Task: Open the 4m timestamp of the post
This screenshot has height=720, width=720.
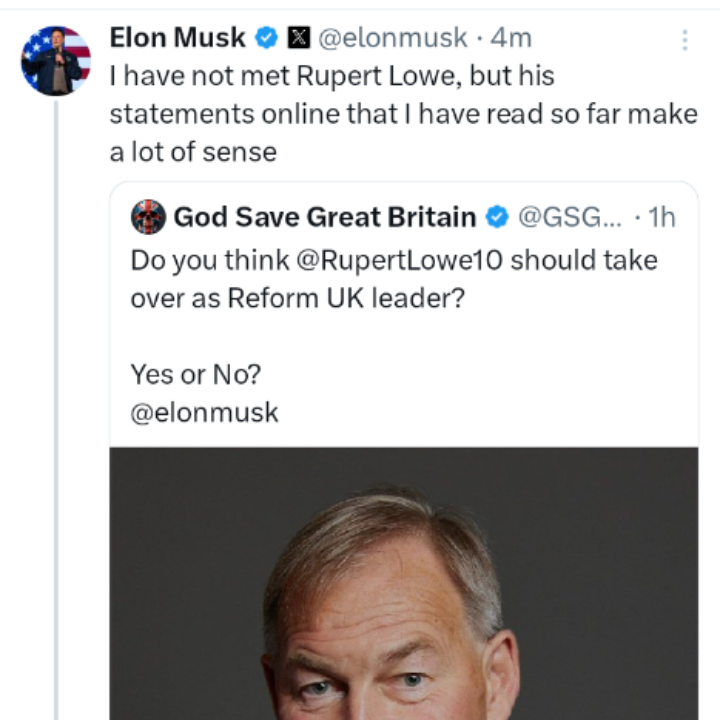Action: click(x=511, y=39)
